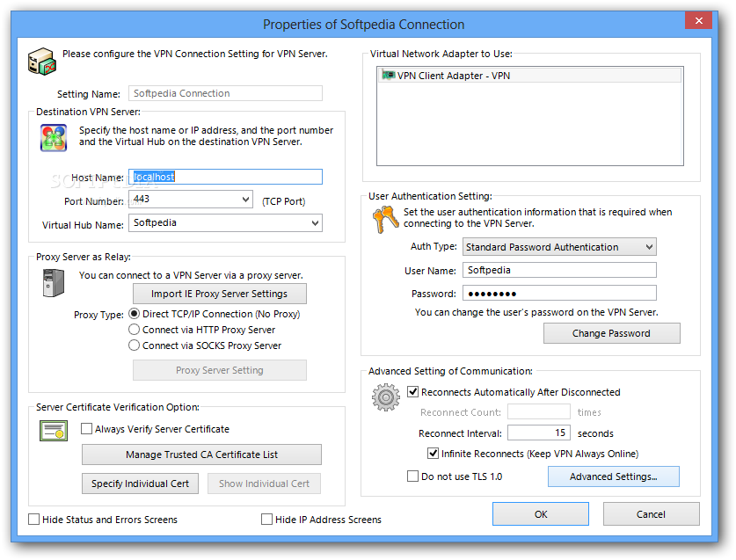The width and height of the screenshot is (736, 560).
Task: Click the keys icon in User Authentication
Action: coord(385,219)
